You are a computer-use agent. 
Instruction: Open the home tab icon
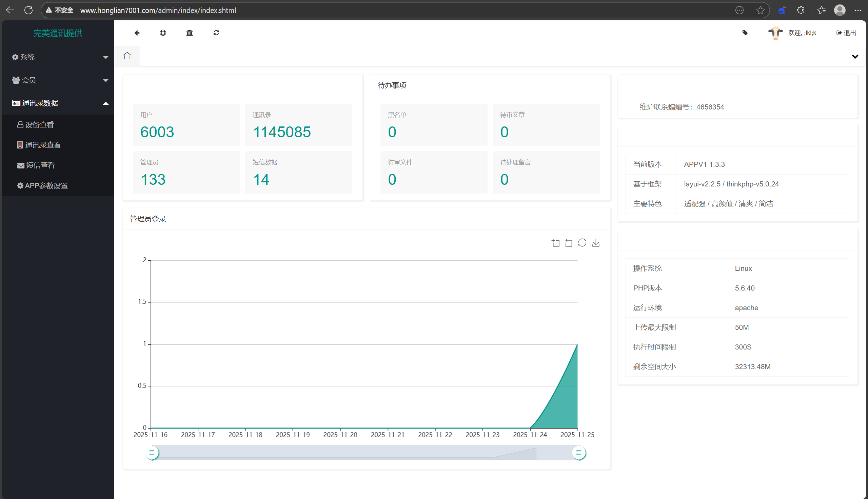[127, 56]
